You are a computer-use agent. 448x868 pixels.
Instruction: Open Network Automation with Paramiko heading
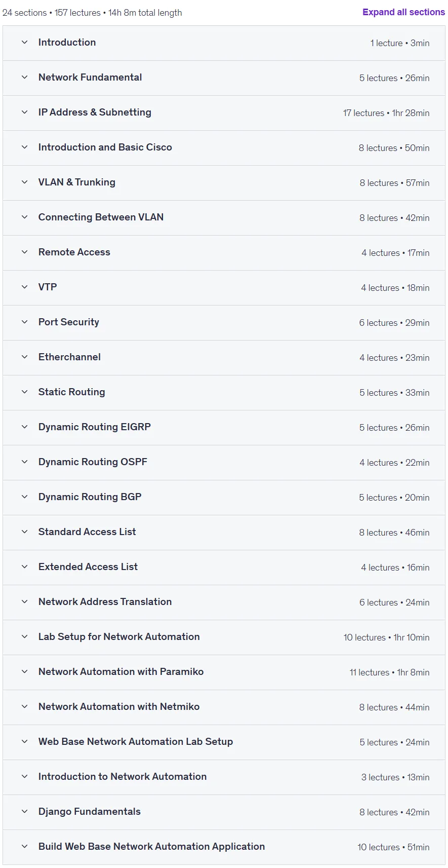[x=121, y=672]
